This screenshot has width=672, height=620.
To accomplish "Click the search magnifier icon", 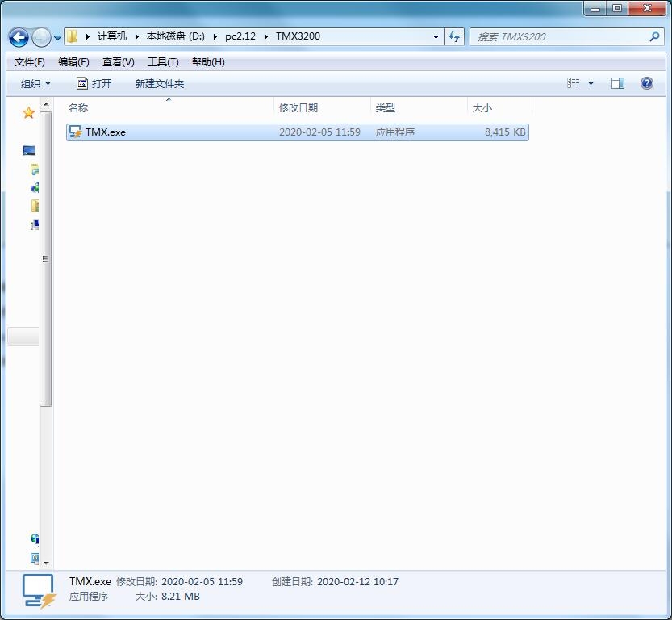I will [x=653, y=37].
